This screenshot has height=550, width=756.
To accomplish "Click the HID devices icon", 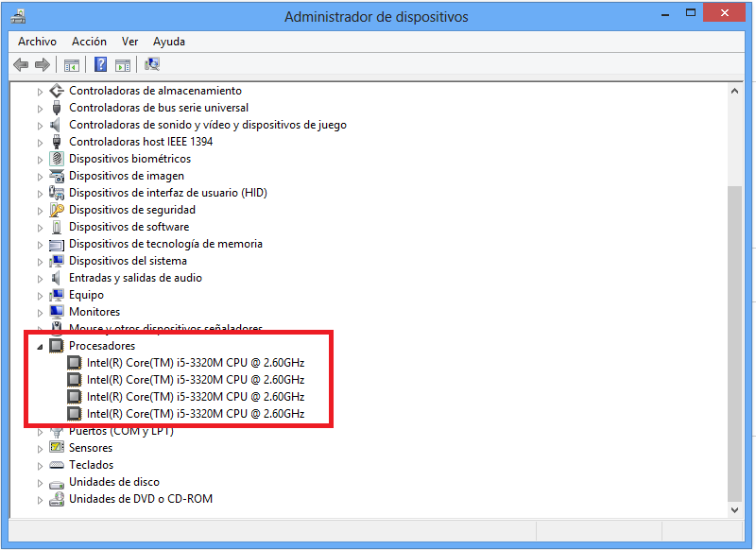I will point(57,193).
